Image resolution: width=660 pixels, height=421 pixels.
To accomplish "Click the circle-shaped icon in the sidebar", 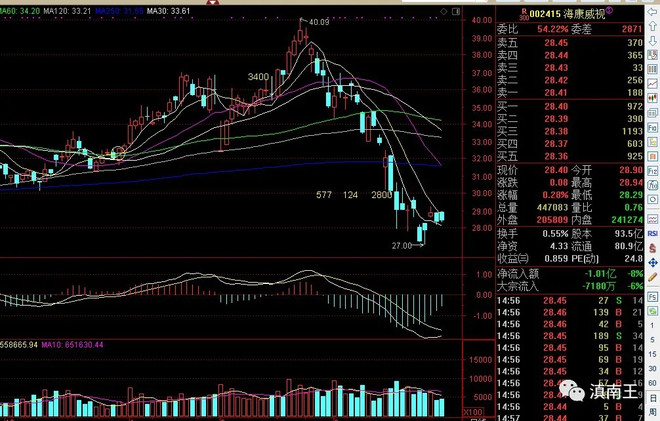I will click(x=652, y=199).
